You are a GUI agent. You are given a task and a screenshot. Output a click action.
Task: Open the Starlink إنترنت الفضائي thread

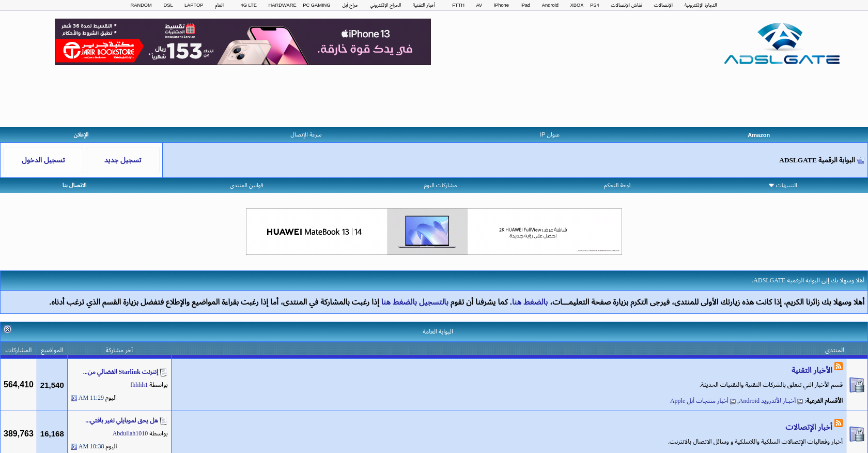(120, 372)
